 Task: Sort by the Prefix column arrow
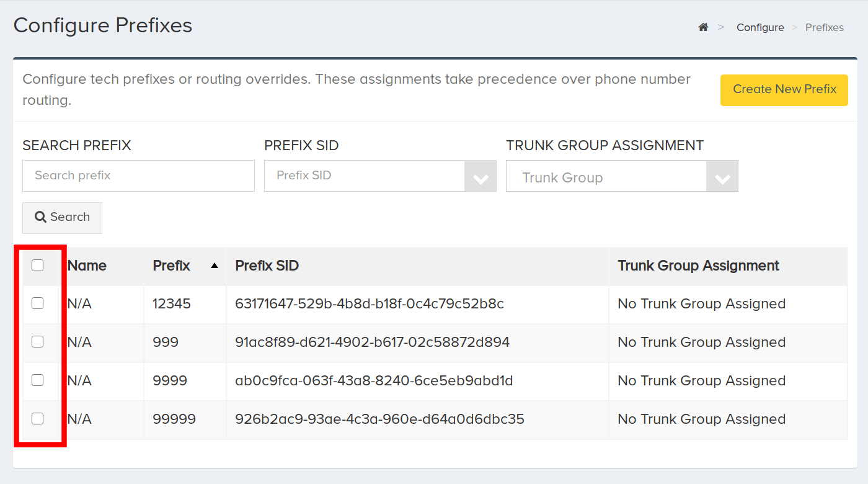tap(215, 266)
